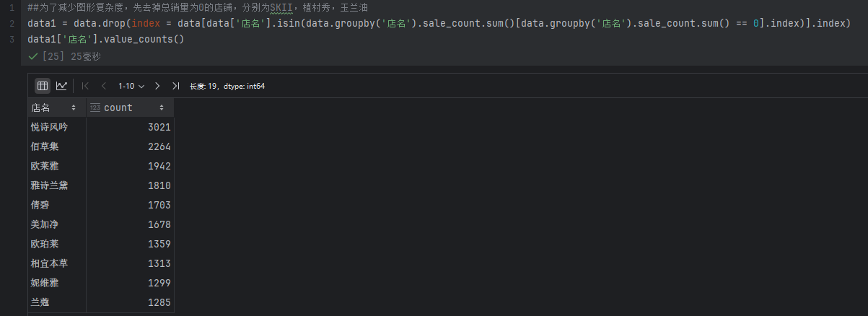Click the count value 2264
Screen dimensions: 868x316
point(159,146)
